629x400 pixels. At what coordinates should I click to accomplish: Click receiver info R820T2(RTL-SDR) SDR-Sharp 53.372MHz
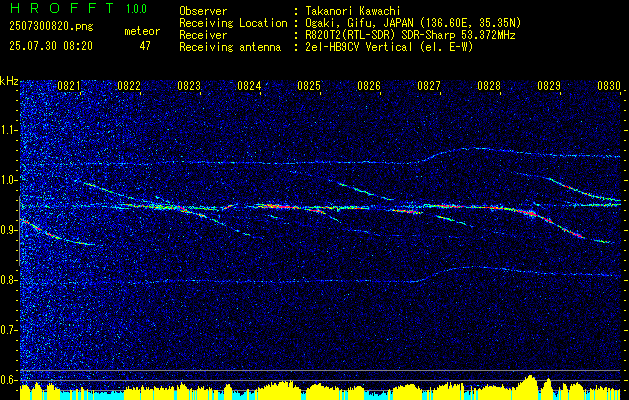click(x=410, y=35)
